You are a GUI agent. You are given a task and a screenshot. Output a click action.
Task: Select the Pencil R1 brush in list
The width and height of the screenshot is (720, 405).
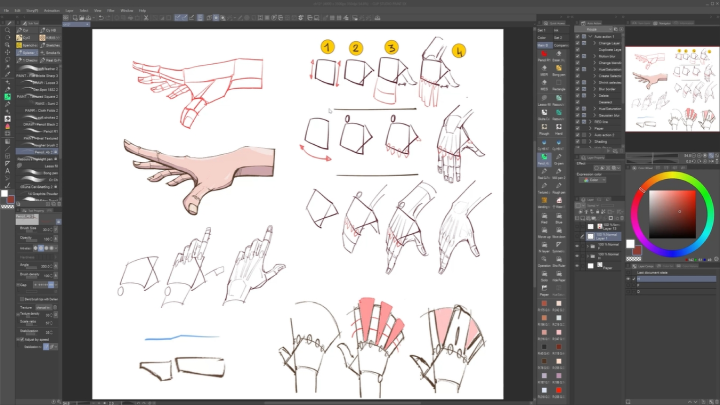coord(37,131)
